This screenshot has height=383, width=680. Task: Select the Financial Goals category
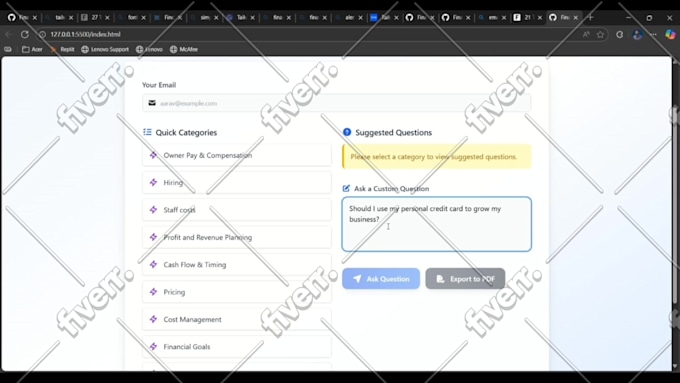tap(237, 347)
